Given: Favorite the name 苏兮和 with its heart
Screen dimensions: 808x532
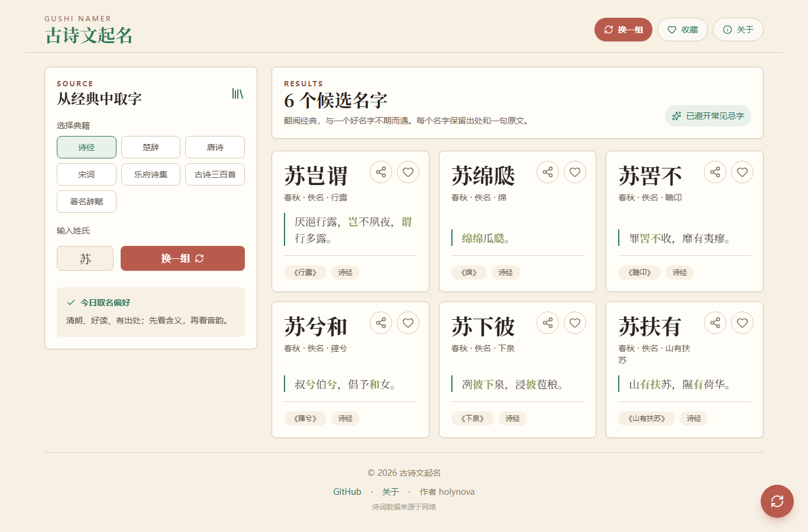Looking at the screenshot, I should [408, 323].
